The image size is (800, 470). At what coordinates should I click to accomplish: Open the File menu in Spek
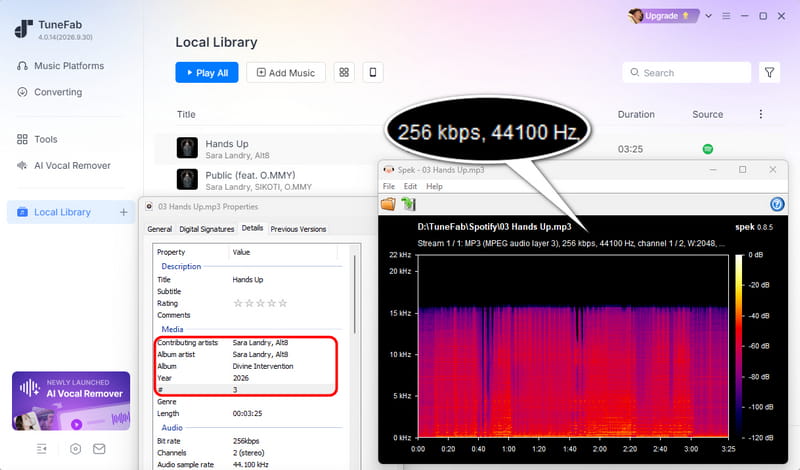(x=389, y=186)
